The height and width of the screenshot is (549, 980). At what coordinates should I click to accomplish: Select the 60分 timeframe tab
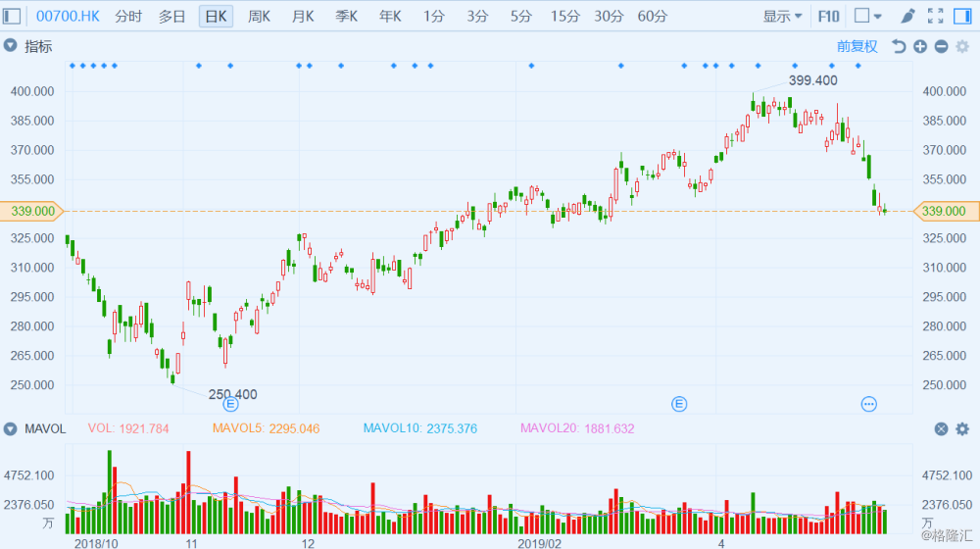(653, 17)
